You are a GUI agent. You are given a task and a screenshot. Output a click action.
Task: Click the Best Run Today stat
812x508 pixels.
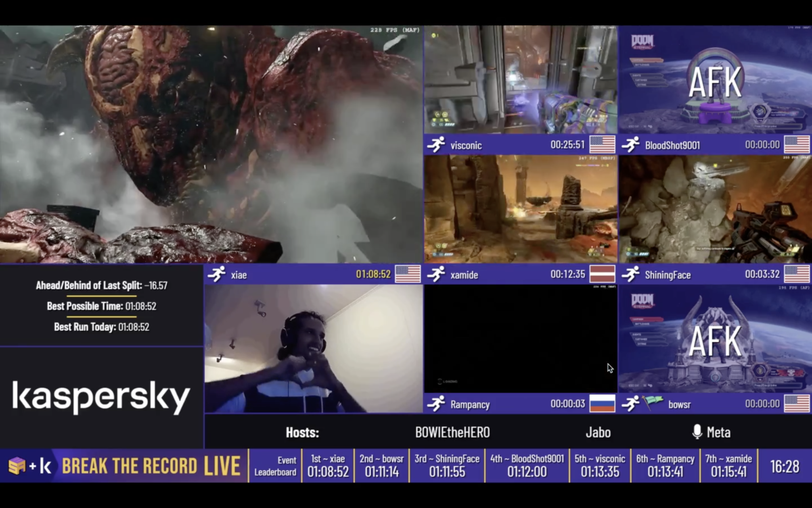point(101,327)
